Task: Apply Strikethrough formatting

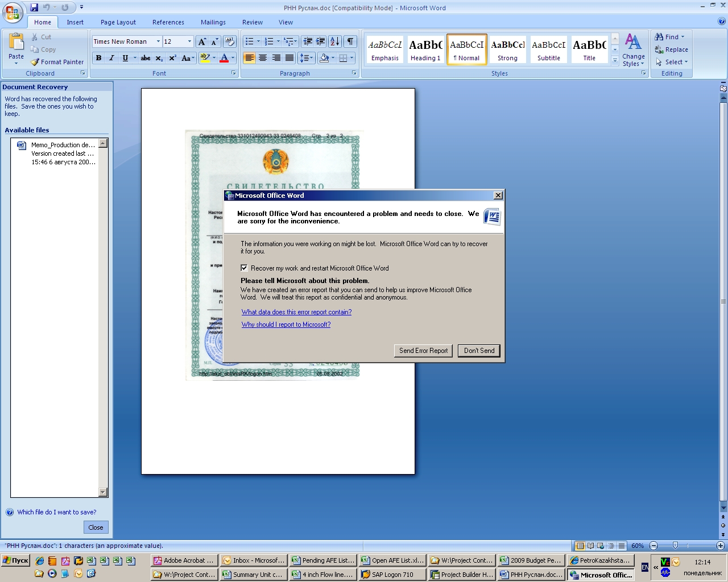Action: (146, 58)
